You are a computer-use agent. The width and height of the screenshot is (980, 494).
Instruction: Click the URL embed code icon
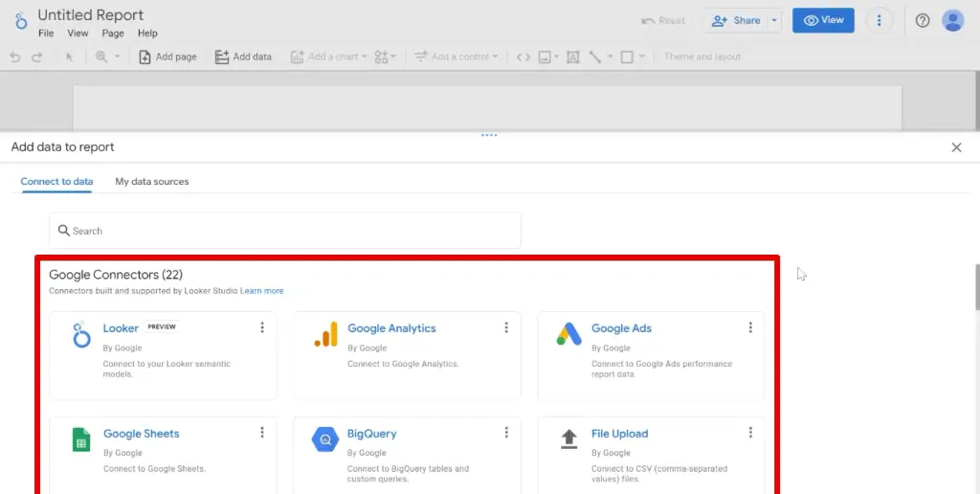523,56
